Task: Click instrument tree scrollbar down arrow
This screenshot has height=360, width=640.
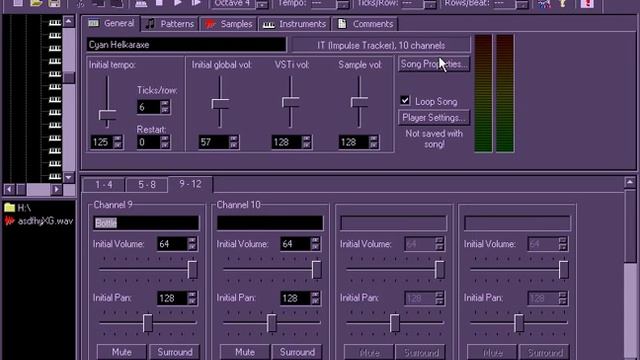Action: coord(69,177)
